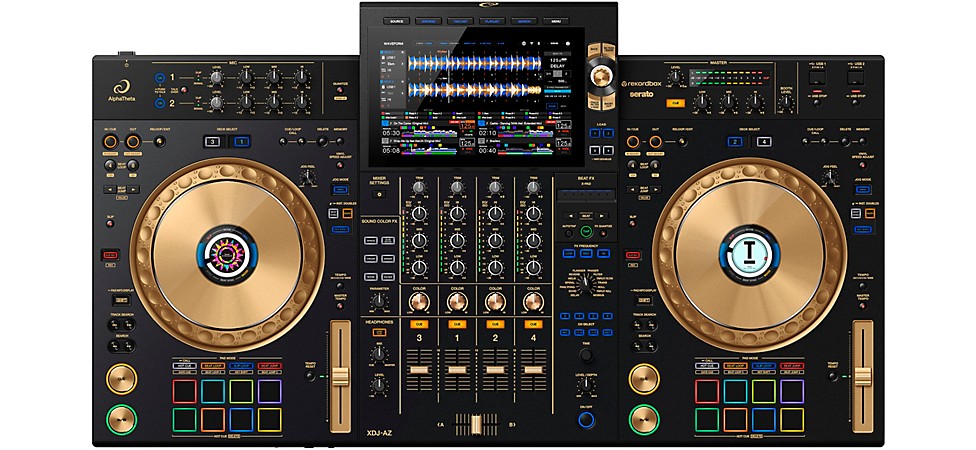976x450 pixels.
Task: Click the MASTER LEVEL knob
Action: (x=675, y=77)
